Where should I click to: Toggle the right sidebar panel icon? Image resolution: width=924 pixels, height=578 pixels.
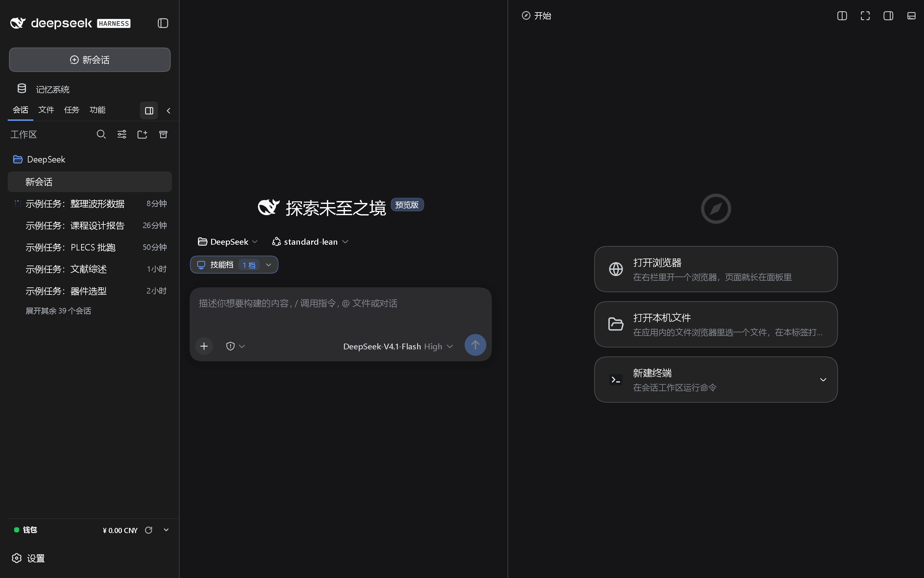click(x=888, y=16)
